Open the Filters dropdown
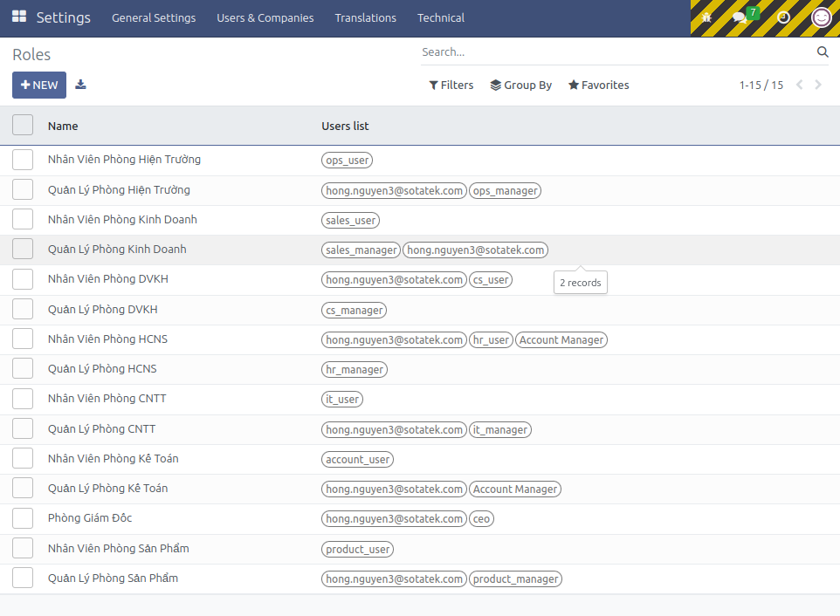 [x=451, y=85]
